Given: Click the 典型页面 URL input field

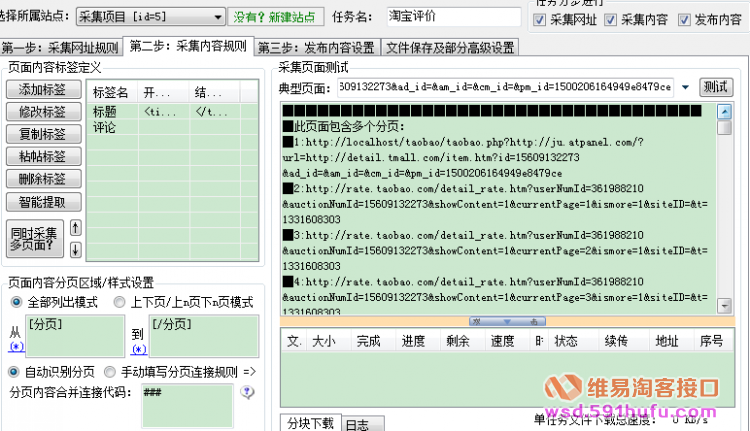Looking at the screenshot, I should coord(506,87).
